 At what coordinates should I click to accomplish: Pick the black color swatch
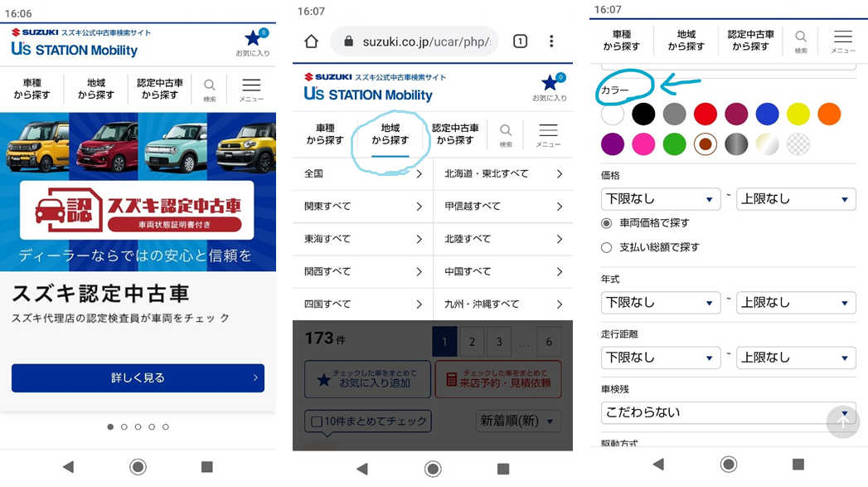click(x=643, y=114)
